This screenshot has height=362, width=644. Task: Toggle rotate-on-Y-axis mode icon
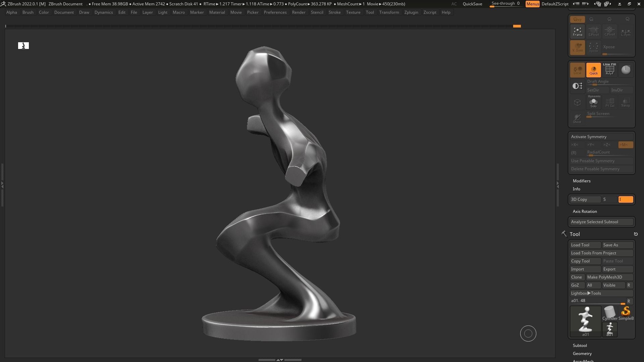(x=609, y=19)
